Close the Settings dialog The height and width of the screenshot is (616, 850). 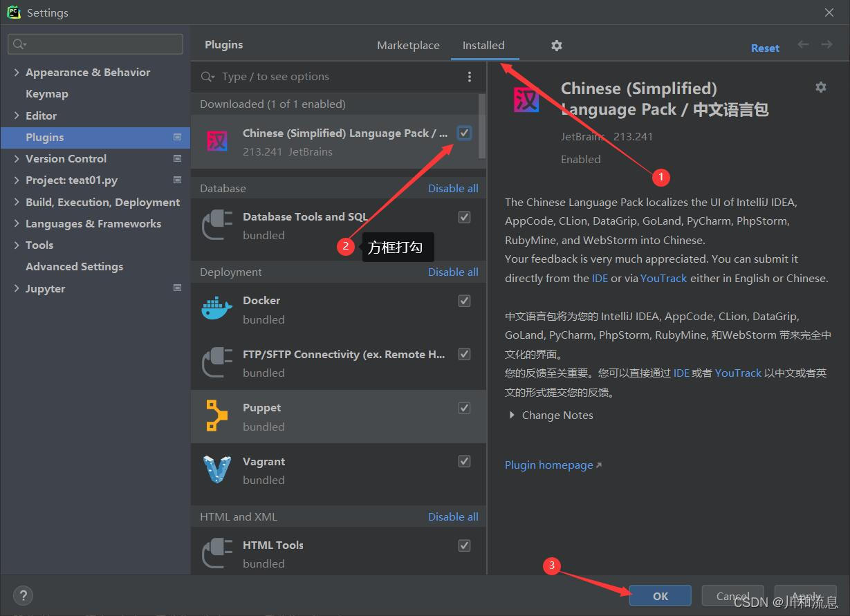click(829, 12)
